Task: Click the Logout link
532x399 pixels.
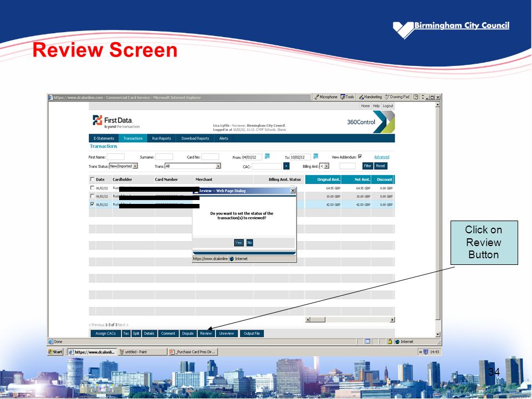Action: (x=388, y=106)
